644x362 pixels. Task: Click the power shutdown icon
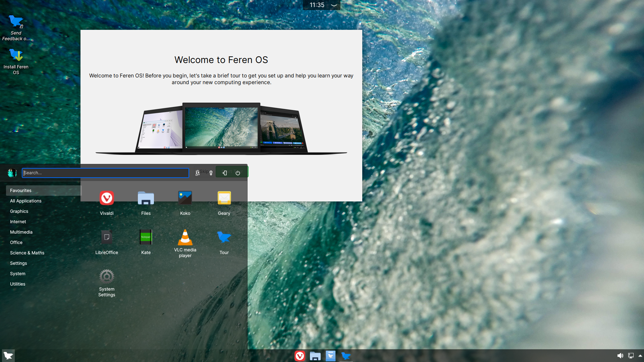pyautogui.click(x=238, y=173)
